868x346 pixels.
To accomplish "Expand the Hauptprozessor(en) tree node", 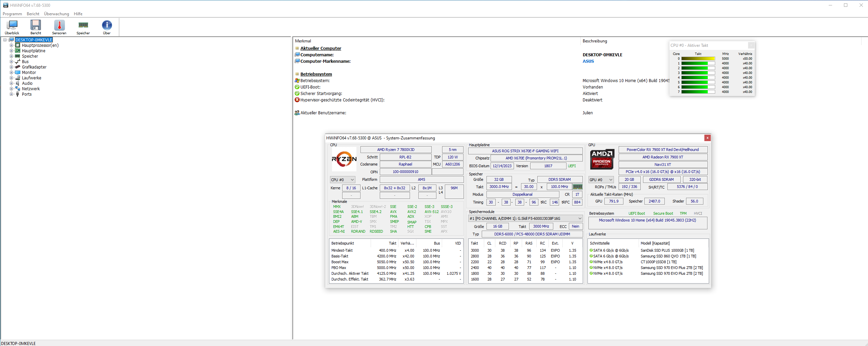I will [12, 45].
